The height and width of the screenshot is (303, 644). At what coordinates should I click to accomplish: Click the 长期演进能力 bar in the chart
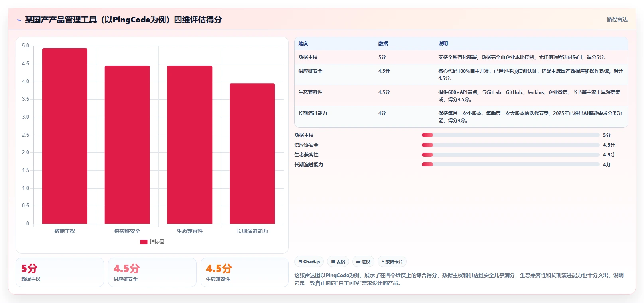coord(252,153)
